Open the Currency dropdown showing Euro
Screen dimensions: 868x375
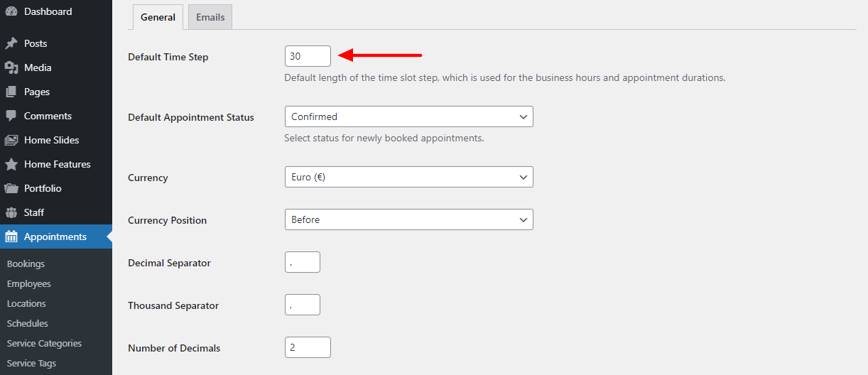408,177
